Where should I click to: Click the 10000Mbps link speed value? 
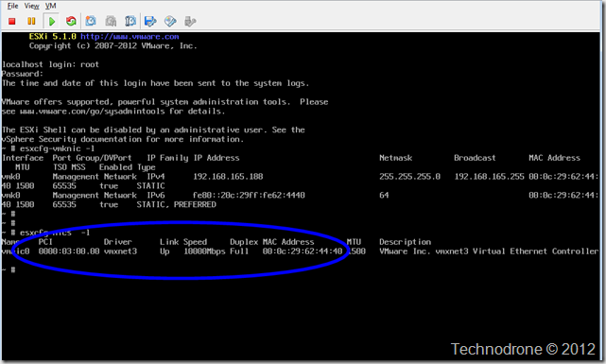tap(204, 251)
